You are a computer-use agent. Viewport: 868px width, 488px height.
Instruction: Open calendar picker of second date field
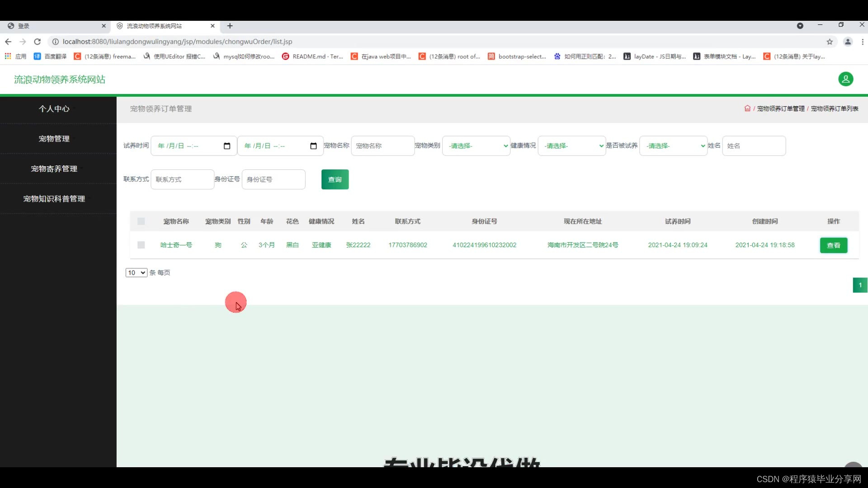[x=313, y=146]
